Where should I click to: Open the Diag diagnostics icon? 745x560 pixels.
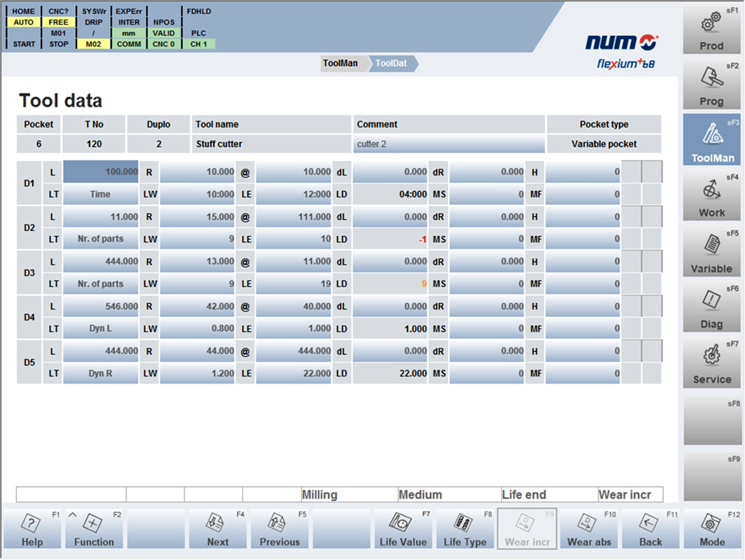pyautogui.click(x=711, y=305)
